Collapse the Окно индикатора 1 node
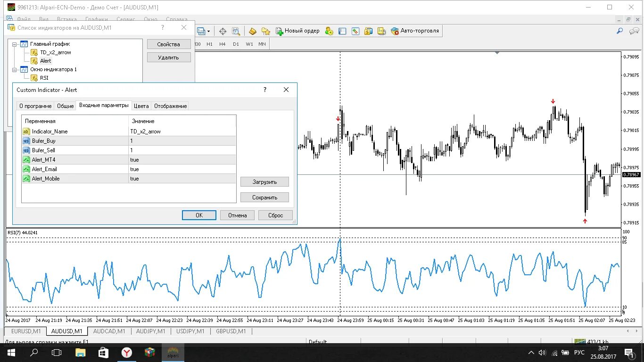The image size is (644, 362). pyautogui.click(x=15, y=70)
